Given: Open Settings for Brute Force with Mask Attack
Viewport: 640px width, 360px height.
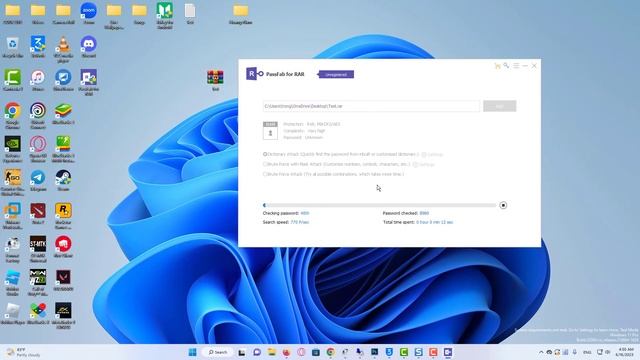Looking at the screenshot, I should [424, 164].
